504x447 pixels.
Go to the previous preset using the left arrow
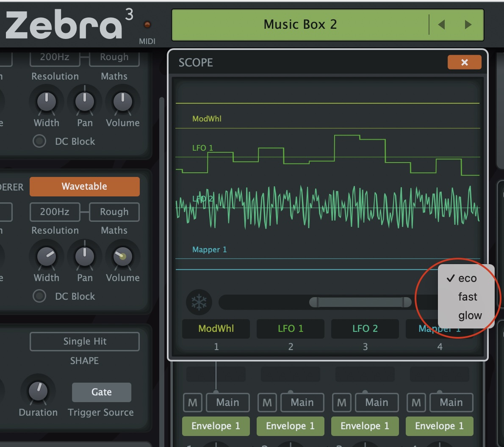coord(442,25)
